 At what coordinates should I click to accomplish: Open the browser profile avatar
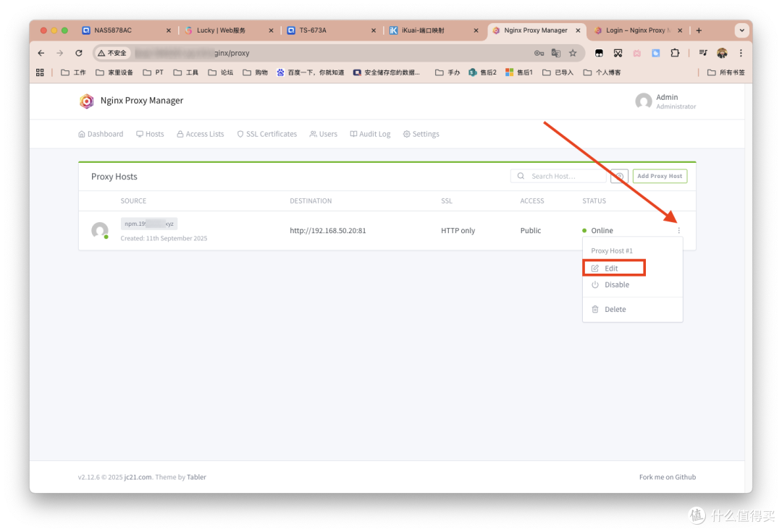722,53
